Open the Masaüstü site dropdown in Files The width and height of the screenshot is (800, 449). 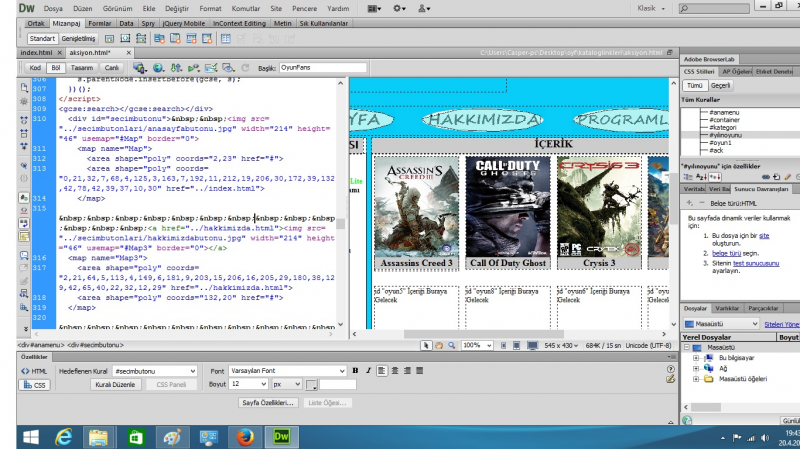coord(721,324)
